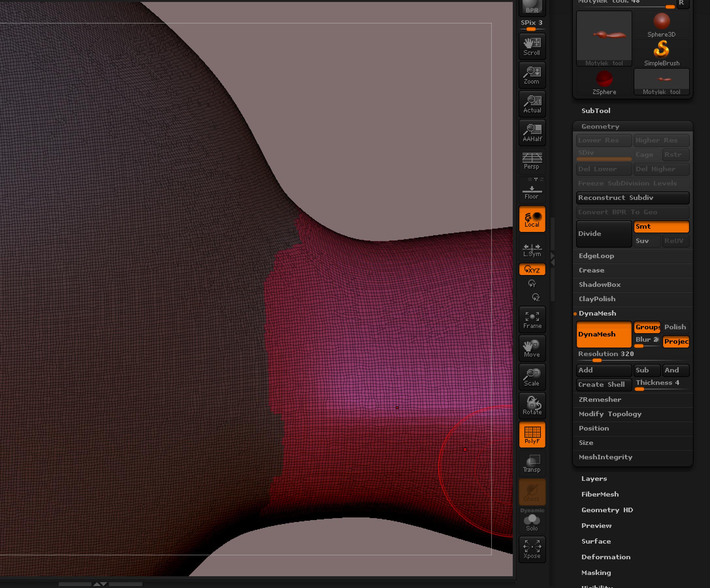Select the Move gizmo icon
Viewport: 710px width, 588px height.
point(532,348)
